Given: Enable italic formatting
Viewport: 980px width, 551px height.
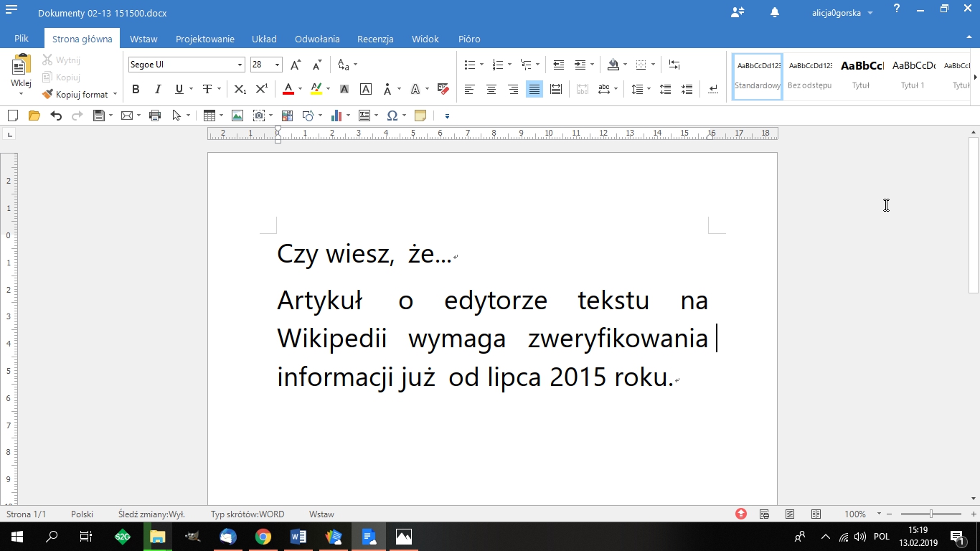Looking at the screenshot, I should 157,89.
